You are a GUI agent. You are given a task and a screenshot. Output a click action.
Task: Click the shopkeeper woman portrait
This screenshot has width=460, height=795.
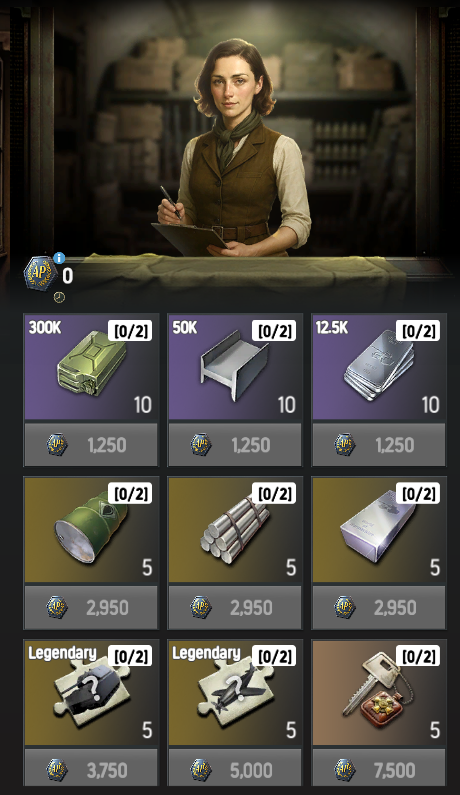click(x=234, y=147)
